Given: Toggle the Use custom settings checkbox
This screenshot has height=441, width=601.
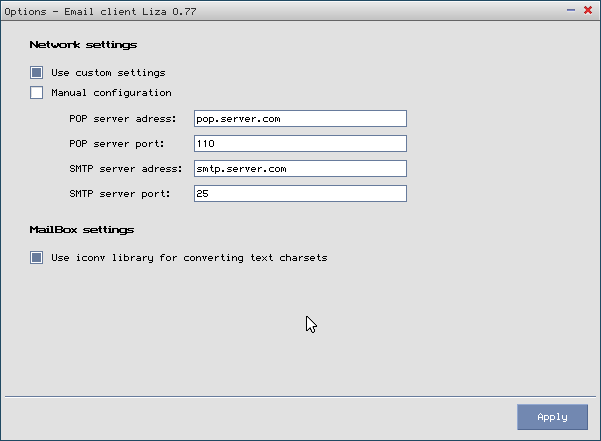Looking at the screenshot, I should 37,73.
